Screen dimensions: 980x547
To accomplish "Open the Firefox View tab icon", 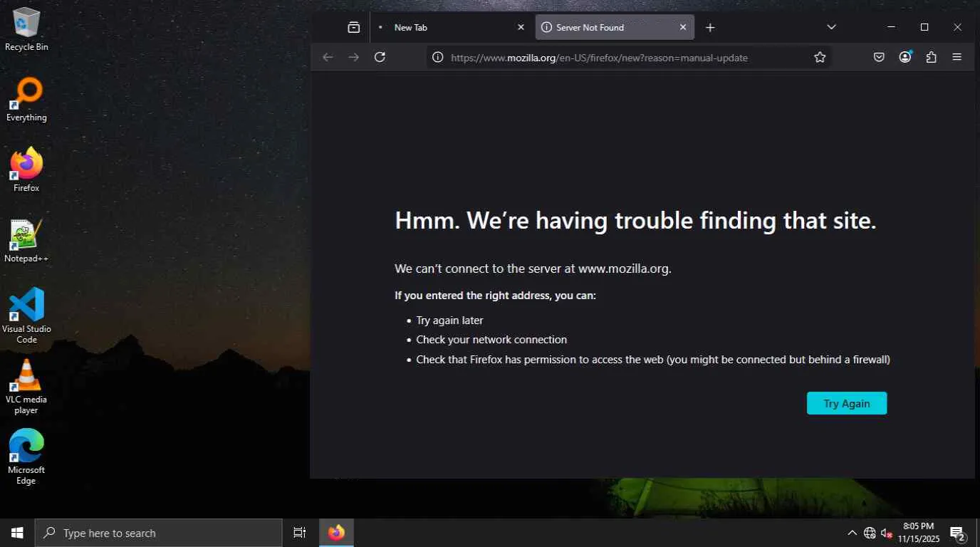I will [354, 27].
